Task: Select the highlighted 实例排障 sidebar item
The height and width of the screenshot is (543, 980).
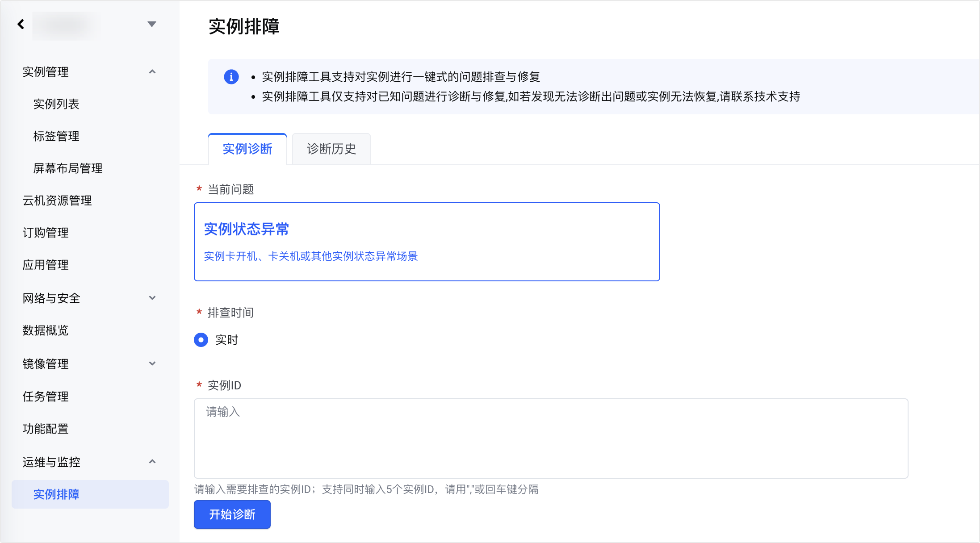Action: (x=56, y=494)
